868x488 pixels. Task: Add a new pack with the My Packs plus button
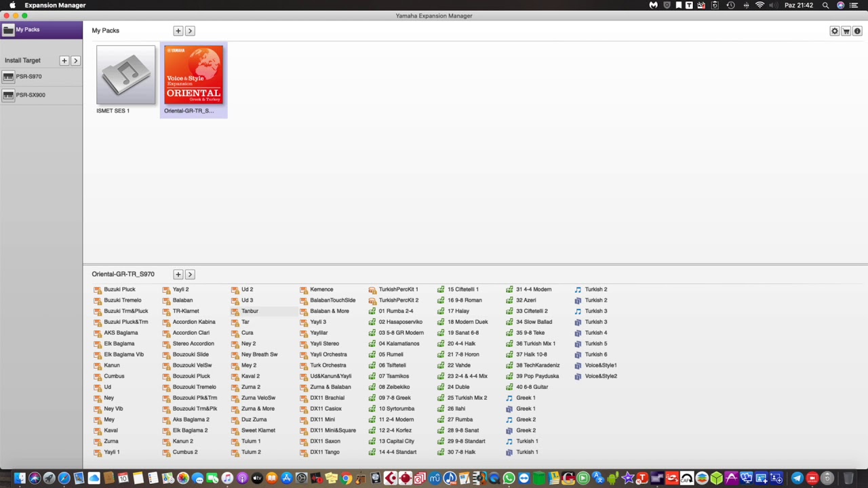(178, 31)
